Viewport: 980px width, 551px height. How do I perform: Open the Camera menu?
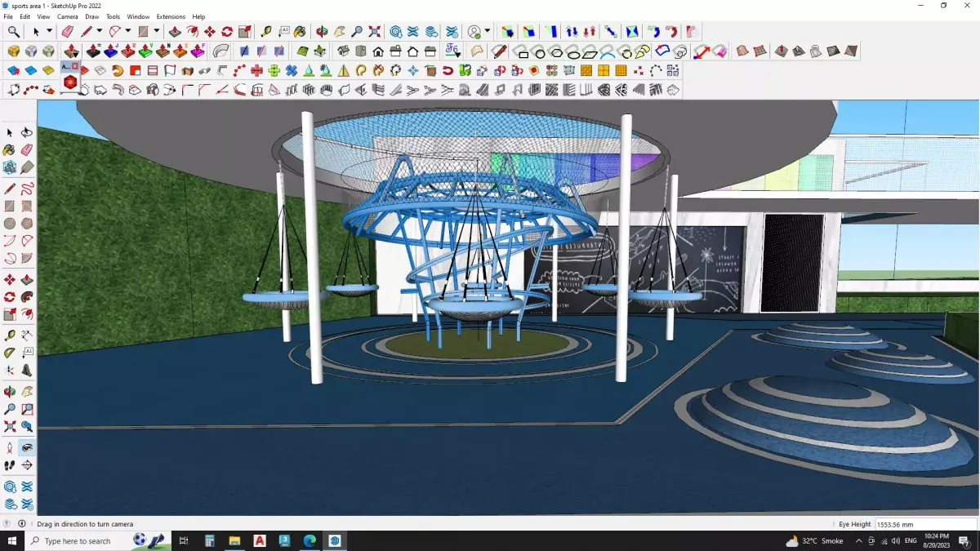(68, 16)
